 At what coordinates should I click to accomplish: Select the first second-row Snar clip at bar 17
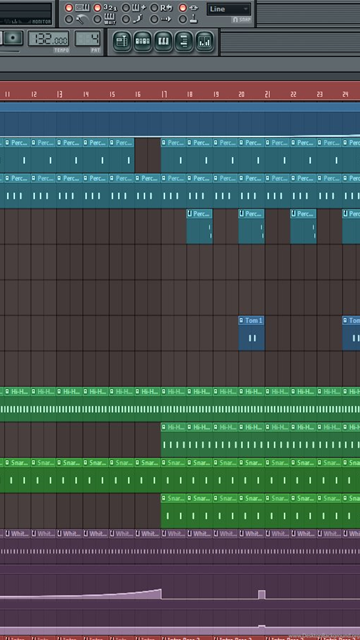173,512
